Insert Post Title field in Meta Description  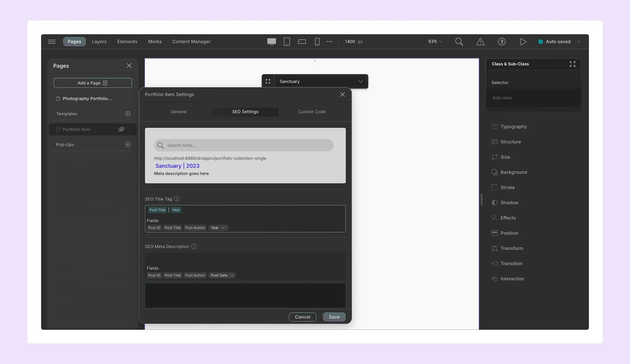point(173,275)
